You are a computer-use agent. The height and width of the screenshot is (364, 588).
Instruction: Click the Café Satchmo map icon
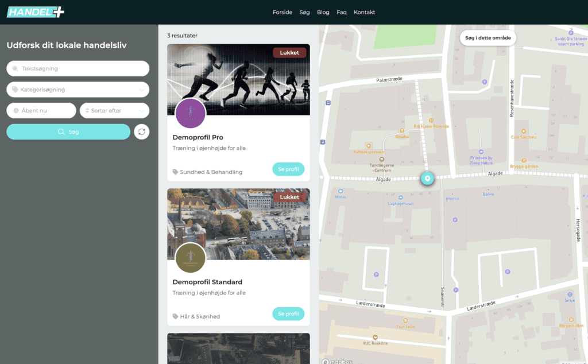point(524,131)
